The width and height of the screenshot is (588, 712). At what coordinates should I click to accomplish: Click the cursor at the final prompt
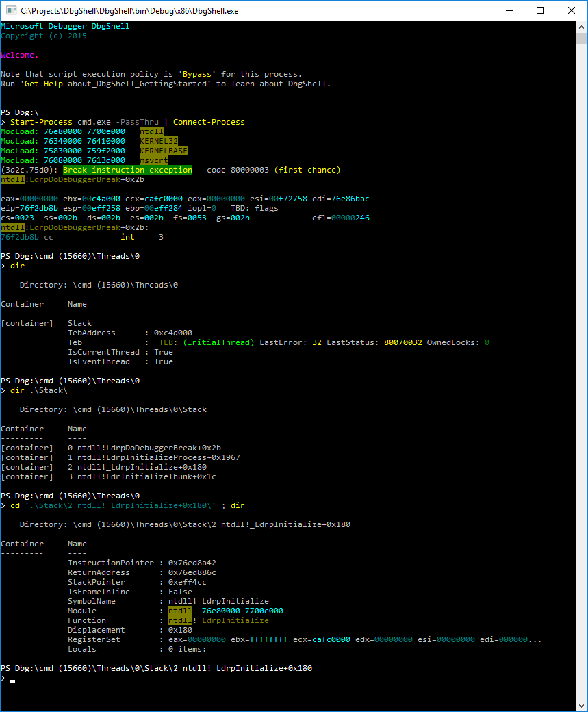click(12, 678)
